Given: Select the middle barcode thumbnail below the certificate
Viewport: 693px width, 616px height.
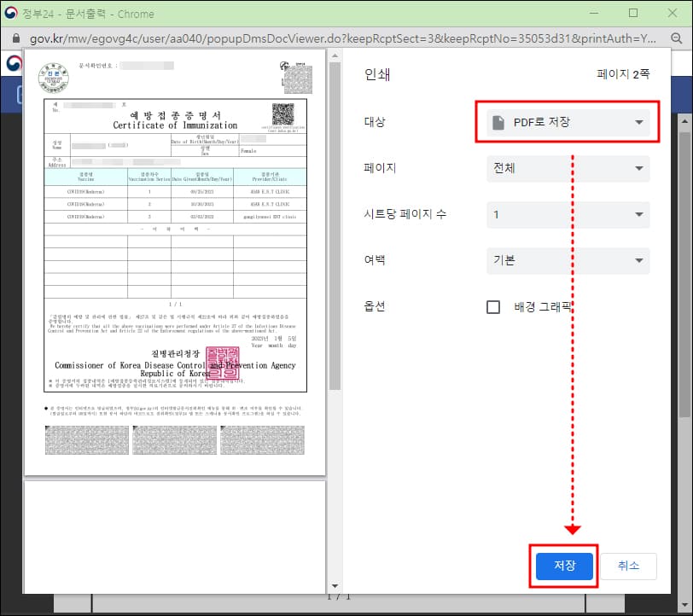Looking at the screenshot, I should (x=174, y=439).
